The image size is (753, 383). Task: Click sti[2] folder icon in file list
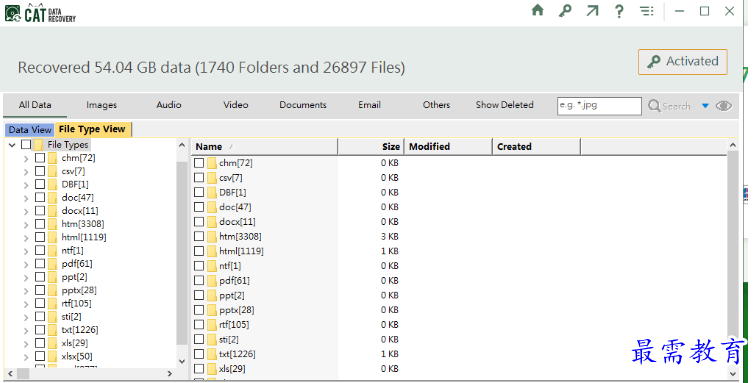coord(212,340)
